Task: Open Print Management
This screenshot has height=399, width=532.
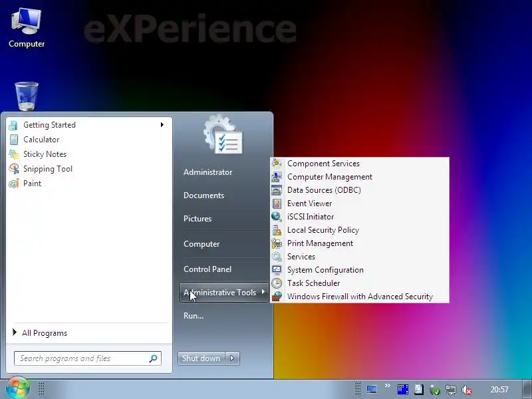Action: pyautogui.click(x=360, y=243)
